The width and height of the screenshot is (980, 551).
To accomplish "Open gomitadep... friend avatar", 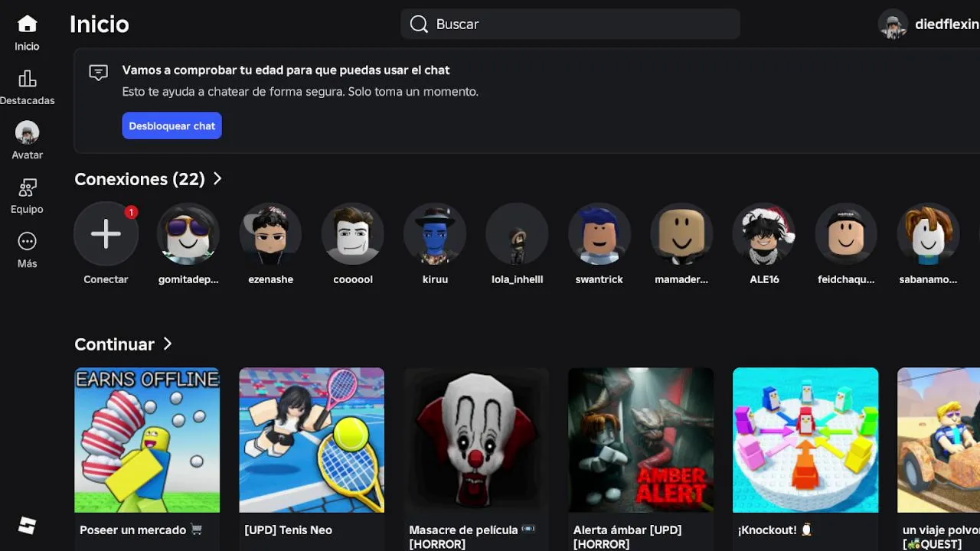I will click(188, 234).
